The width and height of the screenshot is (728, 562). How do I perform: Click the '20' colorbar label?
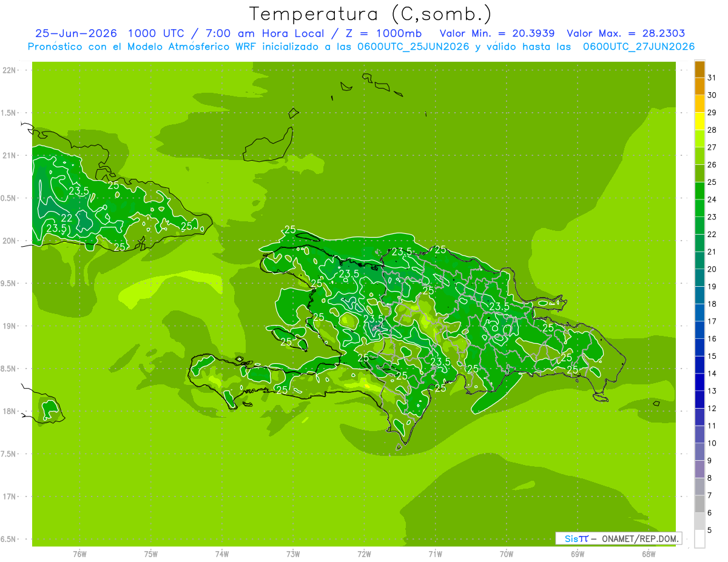coord(712,269)
